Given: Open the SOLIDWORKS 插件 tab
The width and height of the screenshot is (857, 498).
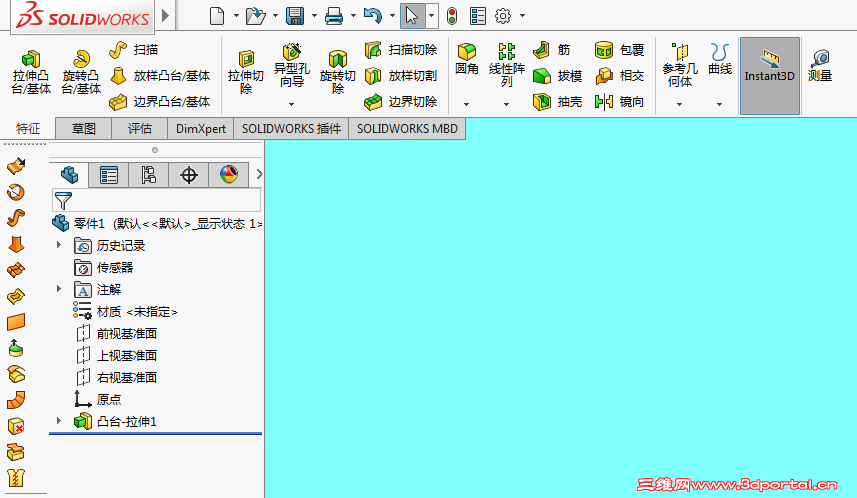Looking at the screenshot, I should click(291, 129).
